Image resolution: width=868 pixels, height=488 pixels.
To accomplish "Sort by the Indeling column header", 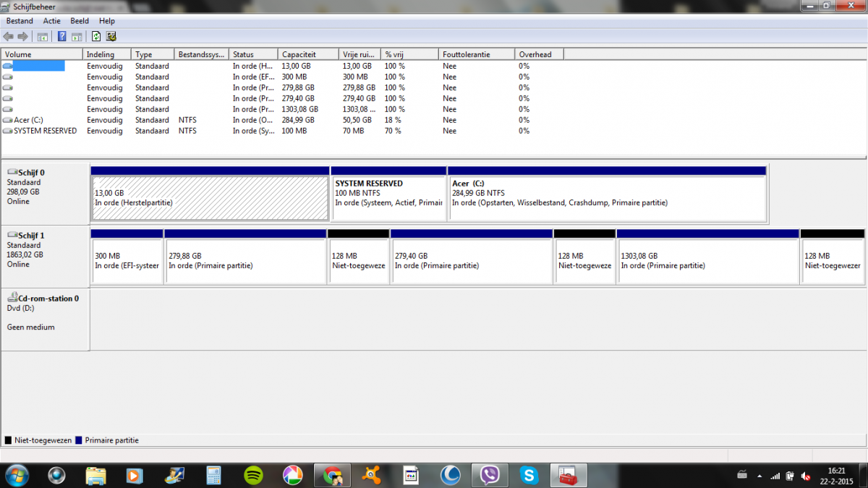I will [x=107, y=54].
